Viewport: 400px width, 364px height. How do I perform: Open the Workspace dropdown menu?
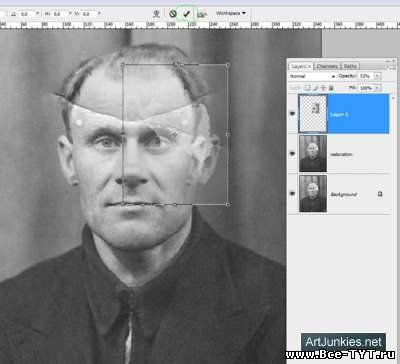(231, 13)
